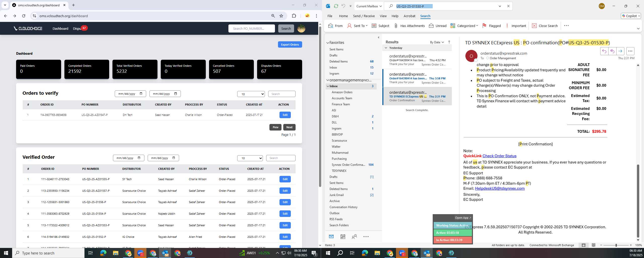Open ribbon overflow three-dot menu
This screenshot has height=258, width=644.
[566, 26]
